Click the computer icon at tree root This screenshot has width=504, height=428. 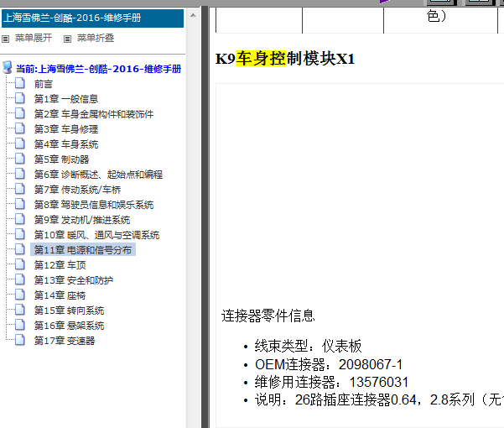[8, 67]
